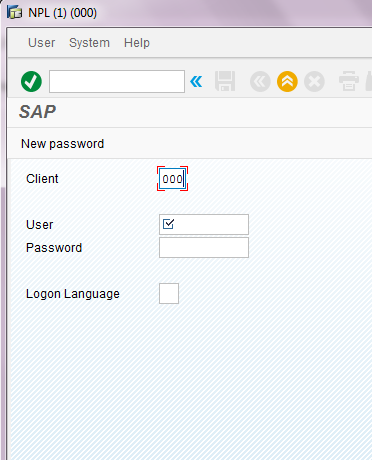Viewport: 372px width, 460px height.
Task: Open the Help menu
Action: (x=137, y=43)
